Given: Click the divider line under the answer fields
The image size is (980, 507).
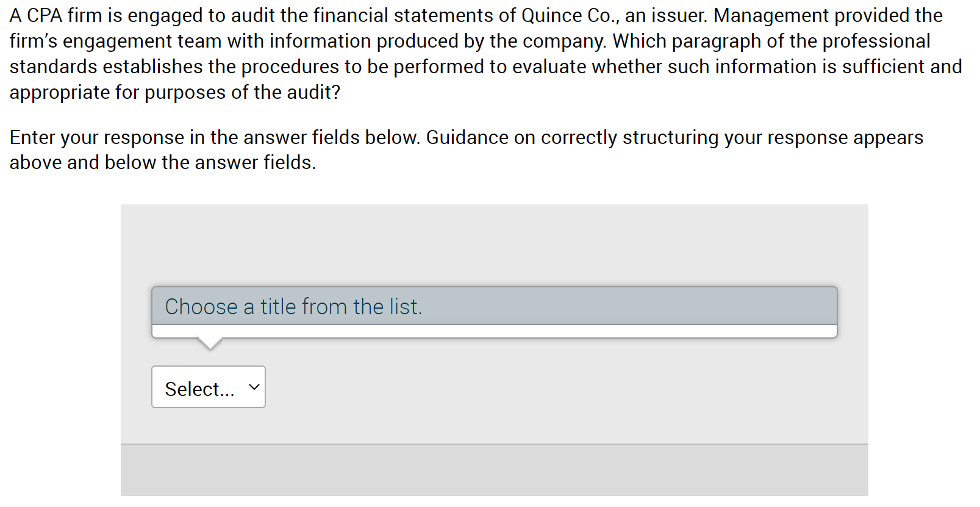Looking at the screenshot, I should (x=494, y=444).
